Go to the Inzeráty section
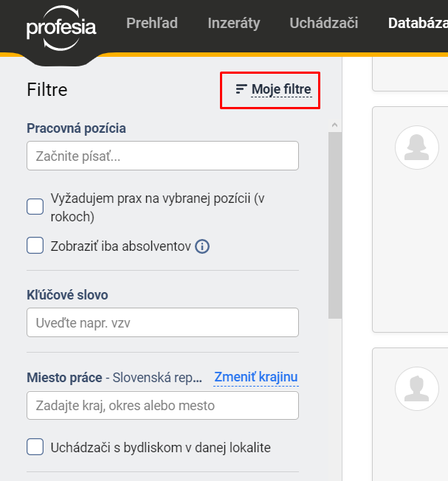Viewport: 448px width, 481px height. (x=234, y=23)
